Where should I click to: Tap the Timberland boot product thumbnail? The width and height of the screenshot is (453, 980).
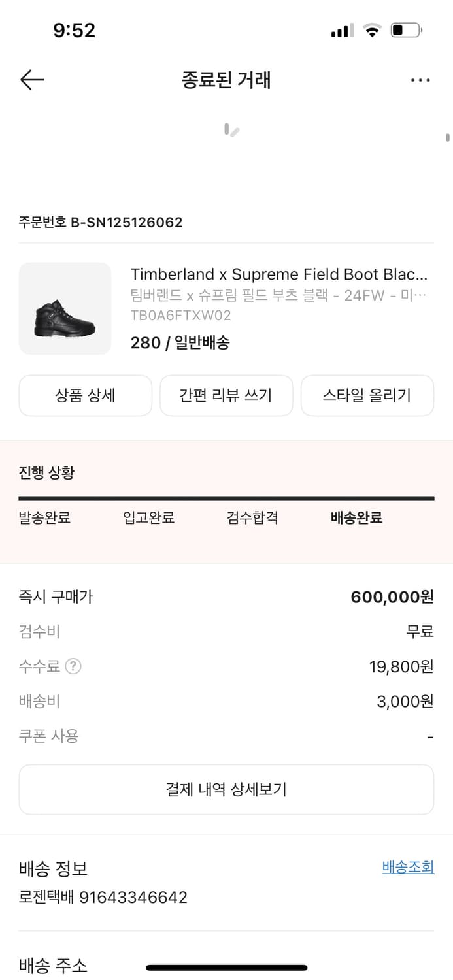point(65,308)
